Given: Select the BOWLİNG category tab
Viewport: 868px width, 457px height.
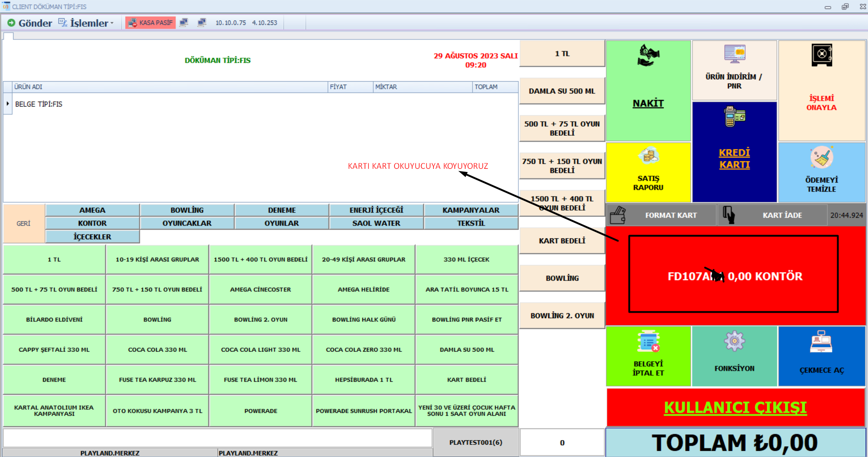Looking at the screenshot, I should click(x=187, y=210).
